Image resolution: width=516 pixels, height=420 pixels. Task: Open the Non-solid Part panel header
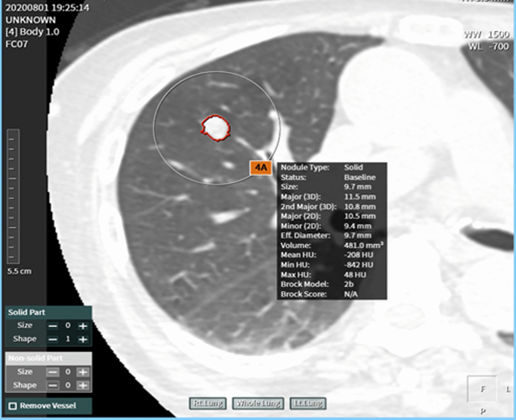click(48, 358)
